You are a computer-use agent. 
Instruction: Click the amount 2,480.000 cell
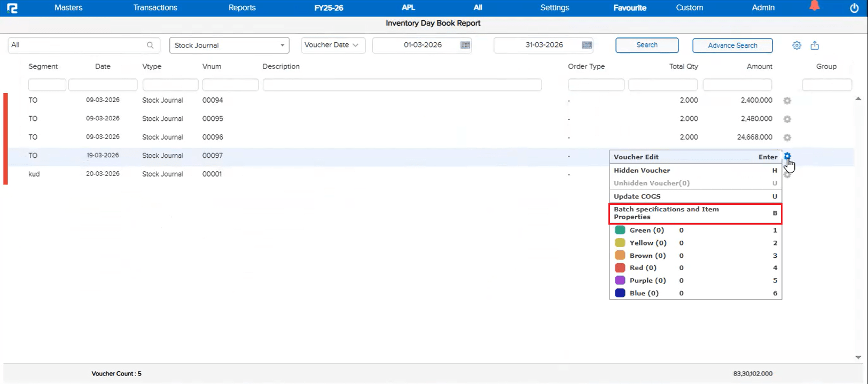point(756,119)
